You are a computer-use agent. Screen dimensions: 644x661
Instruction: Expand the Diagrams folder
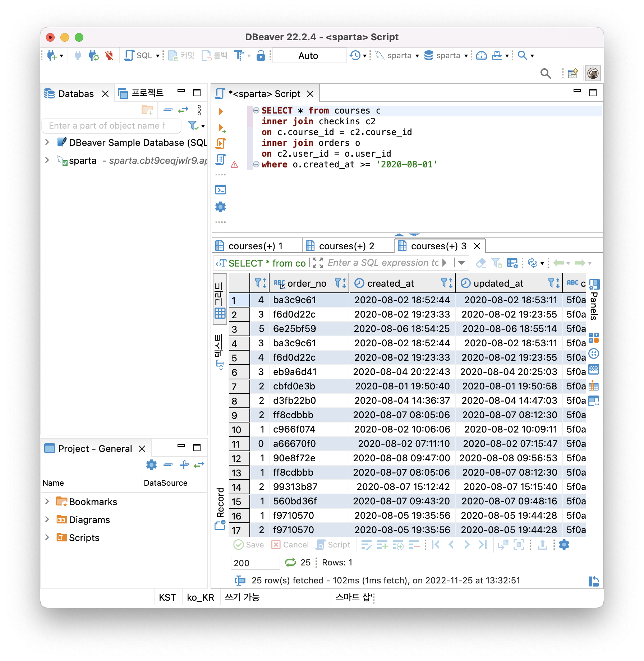(x=47, y=519)
